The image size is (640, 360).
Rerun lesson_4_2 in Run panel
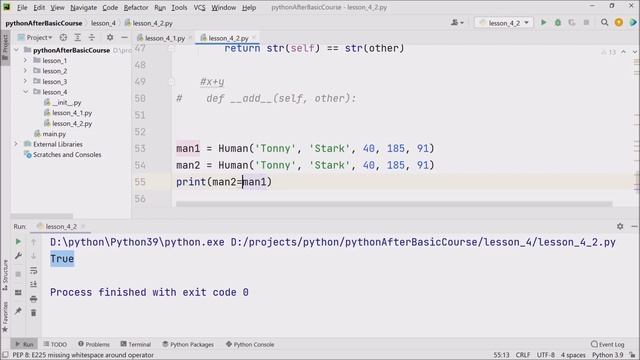click(x=18, y=242)
